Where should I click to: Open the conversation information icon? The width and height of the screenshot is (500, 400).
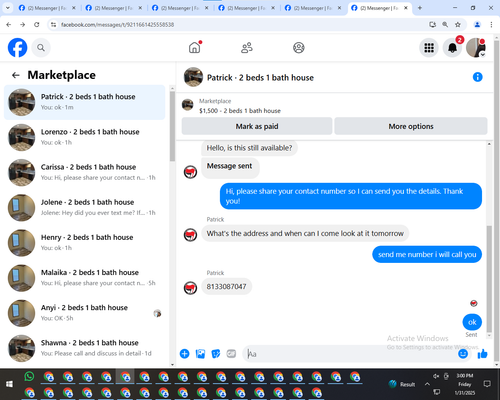[477, 77]
